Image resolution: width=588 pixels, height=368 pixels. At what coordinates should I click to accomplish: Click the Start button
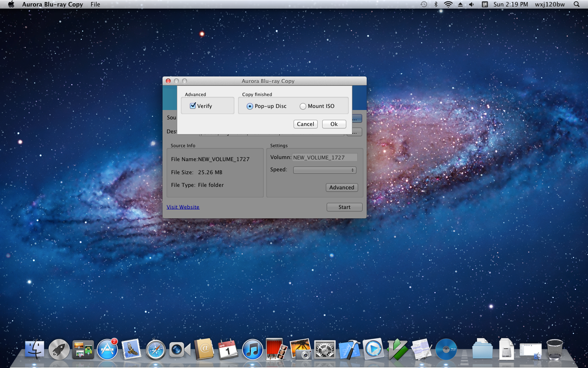click(x=344, y=207)
